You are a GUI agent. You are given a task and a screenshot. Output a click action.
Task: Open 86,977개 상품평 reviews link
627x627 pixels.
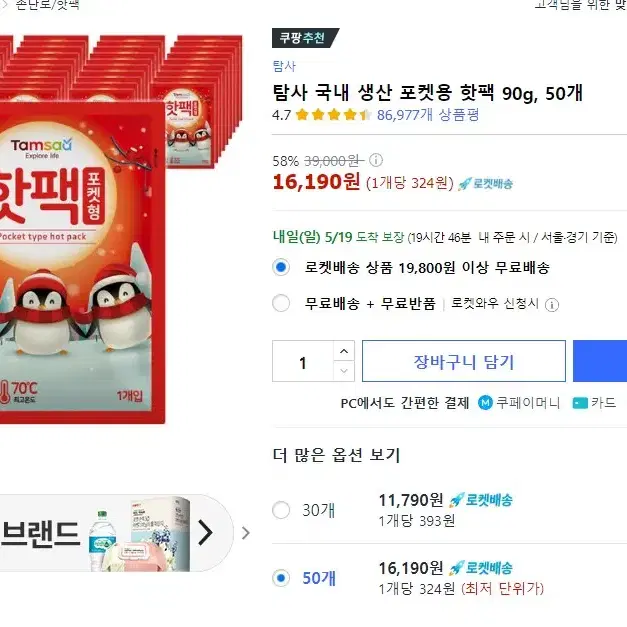click(x=427, y=115)
